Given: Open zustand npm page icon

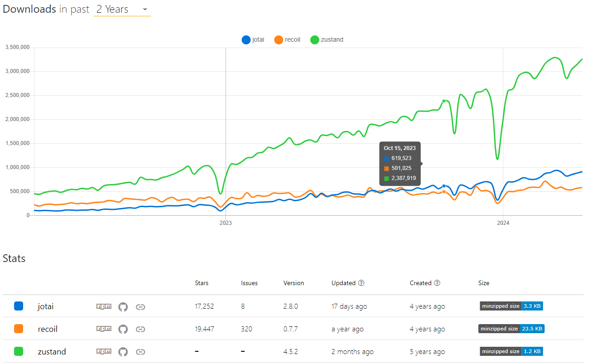Looking at the screenshot, I should point(104,351).
